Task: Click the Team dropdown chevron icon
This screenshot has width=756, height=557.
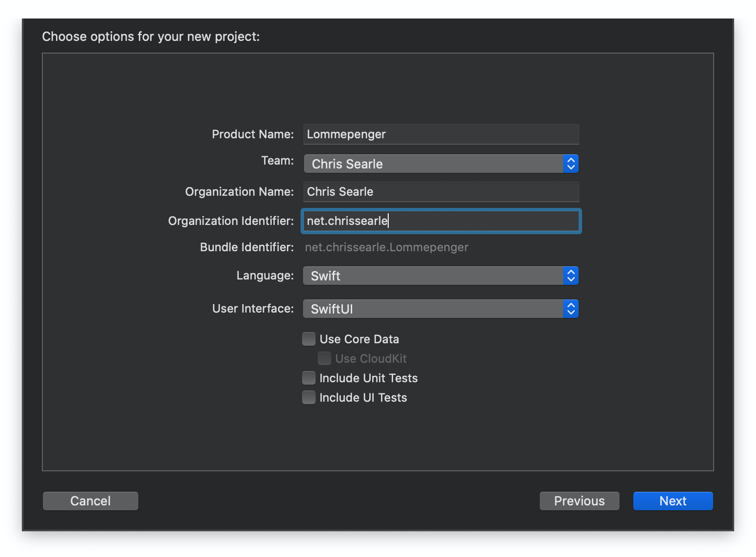Action: click(x=570, y=164)
